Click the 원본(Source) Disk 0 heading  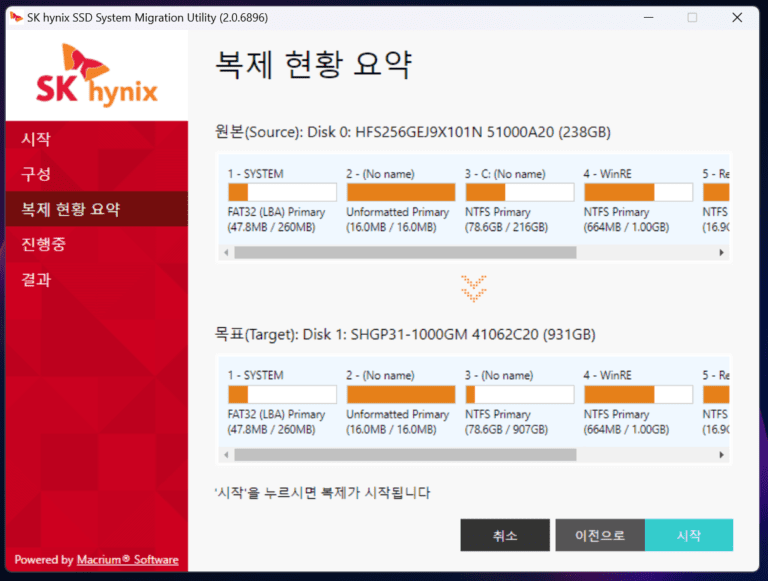[413, 132]
